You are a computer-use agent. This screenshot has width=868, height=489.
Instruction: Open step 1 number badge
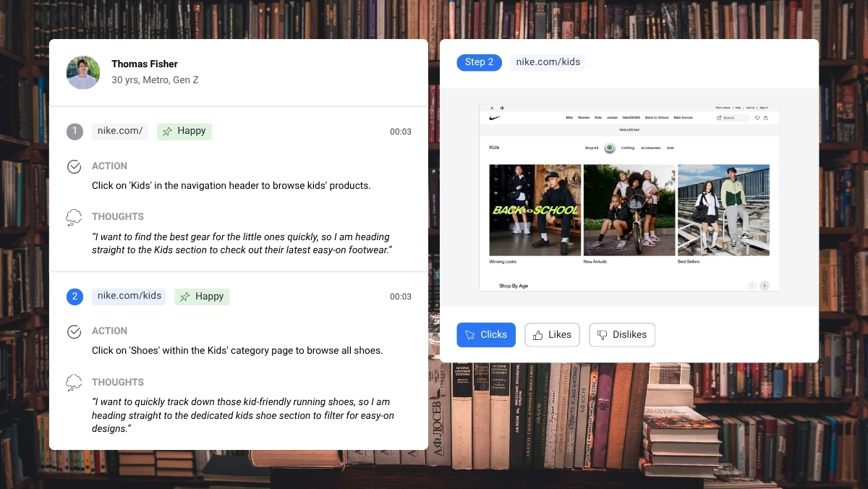tap(75, 131)
